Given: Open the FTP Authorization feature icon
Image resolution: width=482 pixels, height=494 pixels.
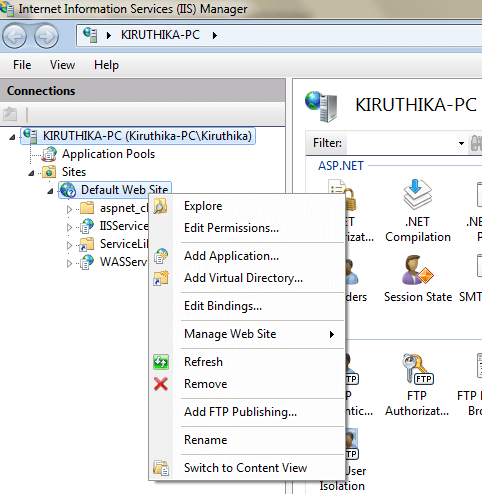Looking at the screenshot, I should point(418,370).
